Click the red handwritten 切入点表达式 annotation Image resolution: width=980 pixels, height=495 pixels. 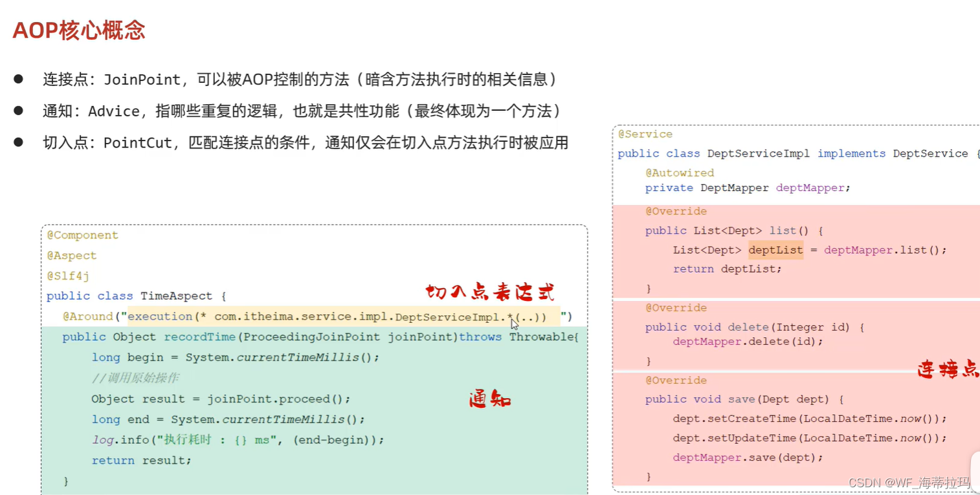tap(489, 292)
